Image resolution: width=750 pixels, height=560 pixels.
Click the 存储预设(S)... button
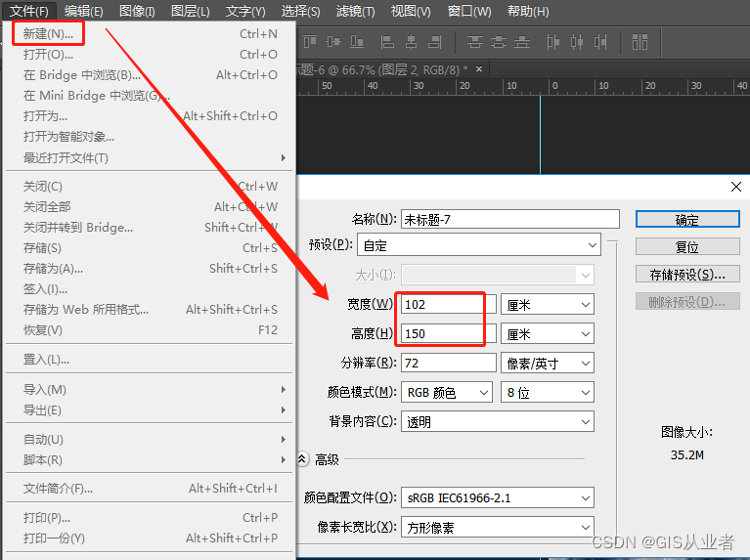pos(687,275)
